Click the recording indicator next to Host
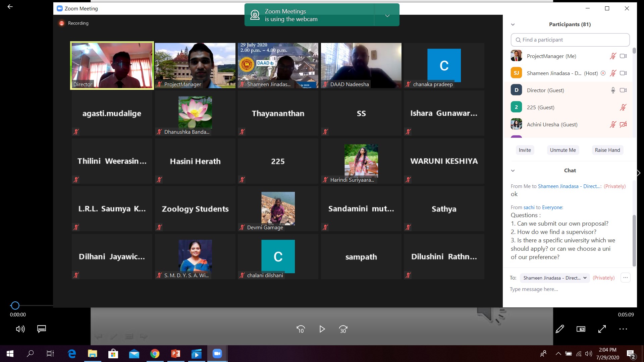The height and width of the screenshot is (362, 644). pos(603,73)
